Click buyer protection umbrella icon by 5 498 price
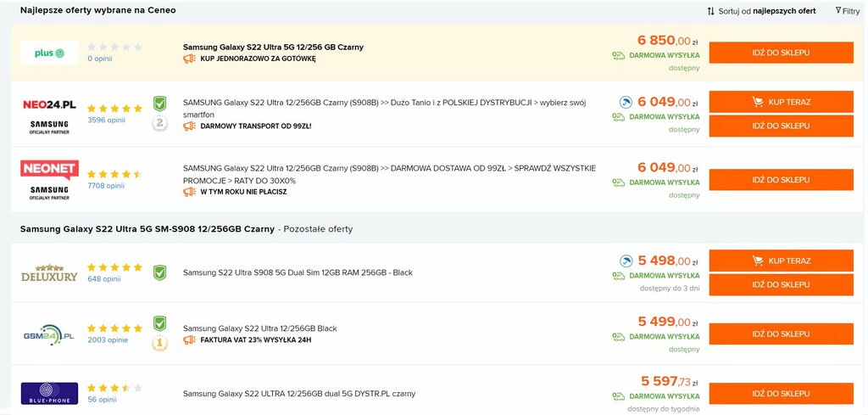Image resolution: width=868 pixels, height=415 pixels. pyautogui.click(x=626, y=261)
